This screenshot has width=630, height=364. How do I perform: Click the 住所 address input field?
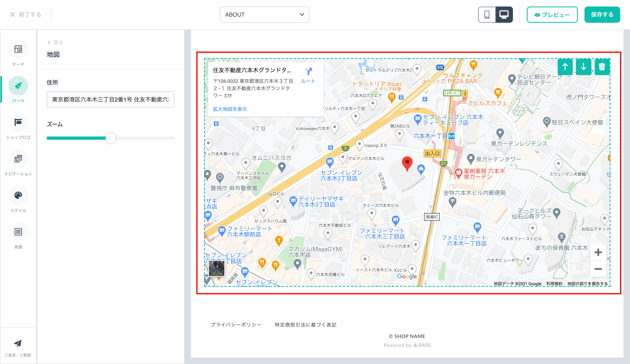pos(111,100)
